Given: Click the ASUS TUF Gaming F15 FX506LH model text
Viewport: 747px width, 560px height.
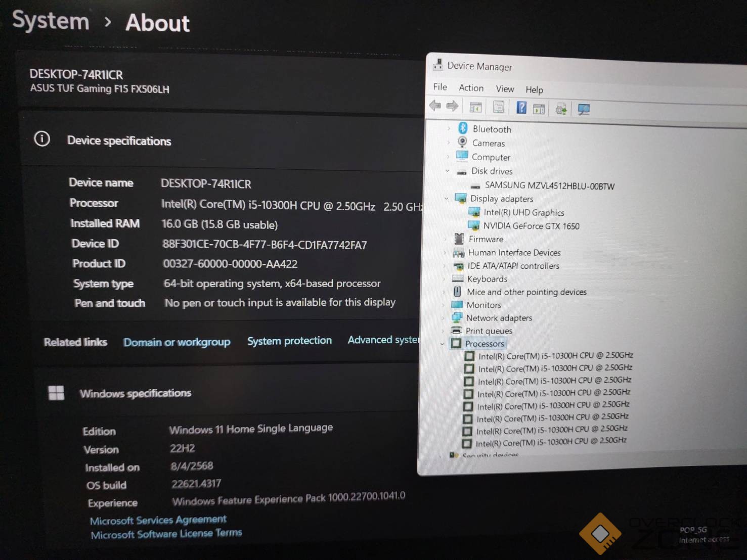Looking at the screenshot, I should (x=100, y=88).
